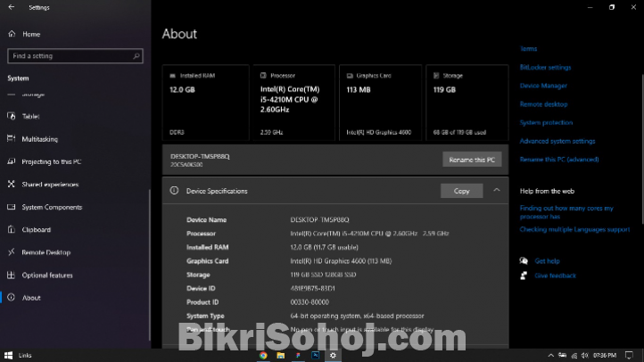Open Remote Desktop settings in the sidebar

pos(46,252)
